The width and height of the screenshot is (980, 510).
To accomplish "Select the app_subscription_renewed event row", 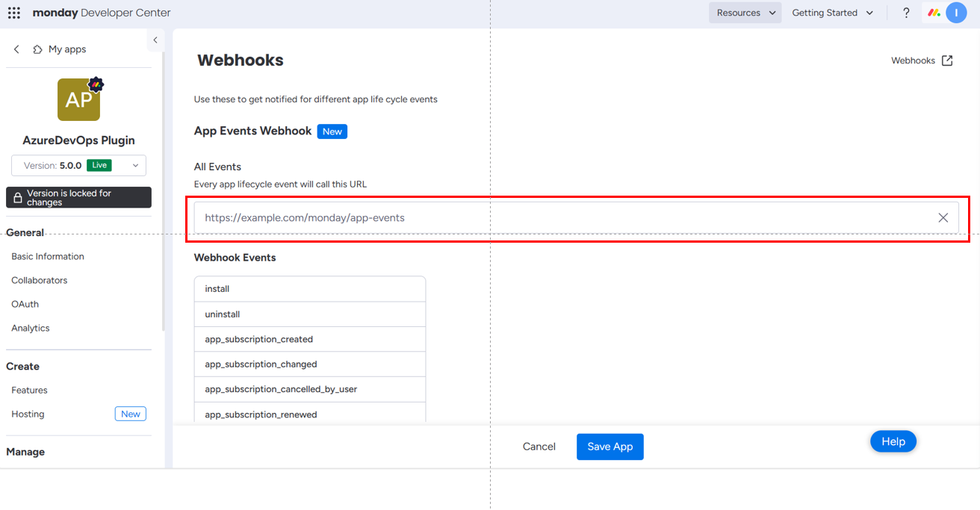I will click(310, 414).
